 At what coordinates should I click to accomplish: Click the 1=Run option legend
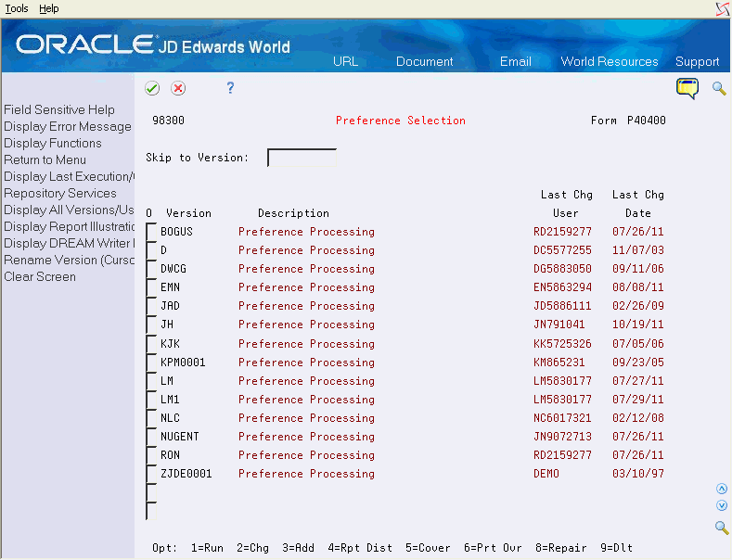point(207,547)
